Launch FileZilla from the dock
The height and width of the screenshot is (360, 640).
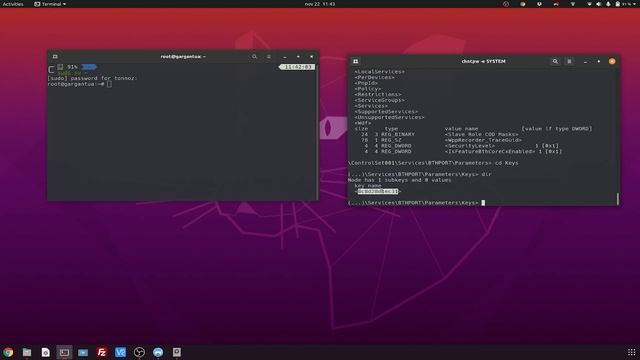tap(102, 352)
